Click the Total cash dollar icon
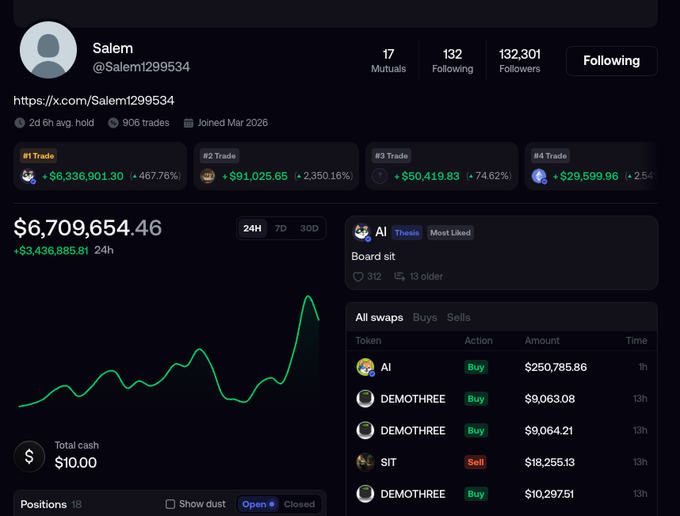Image resolution: width=680 pixels, height=516 pixels. (29, 457)
